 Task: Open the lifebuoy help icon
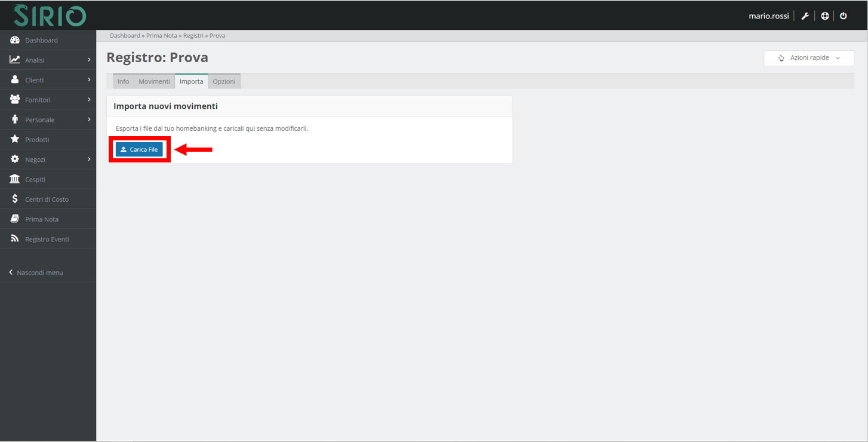click(824, 16)
